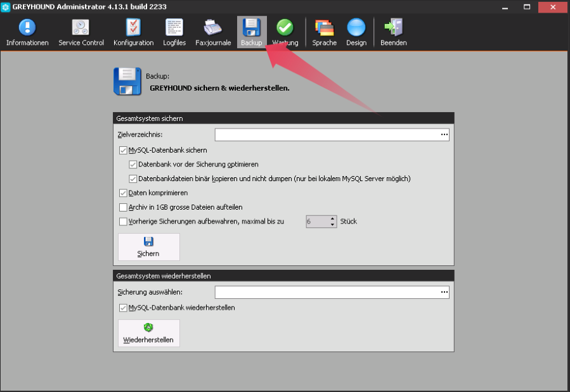Open Service Control panel
This screenshot has height=392, width=570.
pos(81,32)
